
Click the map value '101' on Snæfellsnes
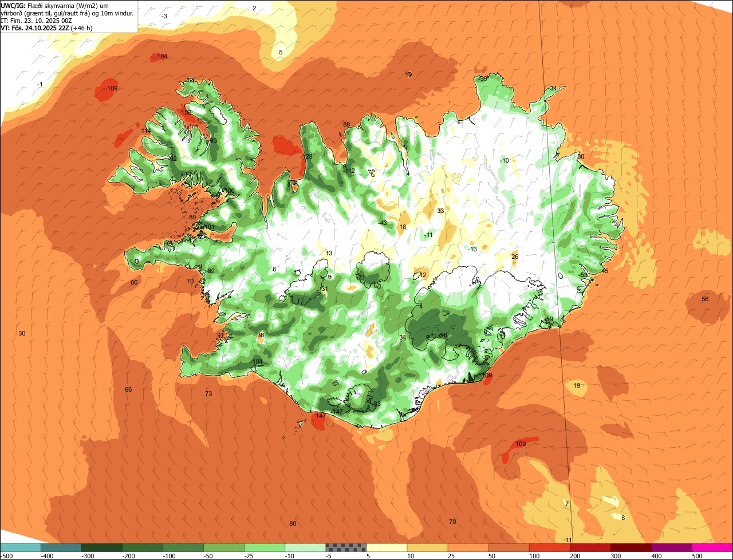[x=209, y=227]
